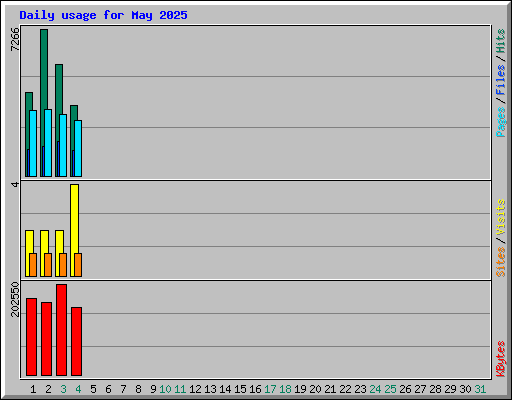Click day 10 on the x-axis
The height and width of the screenshot is (400, 512).
165,389
